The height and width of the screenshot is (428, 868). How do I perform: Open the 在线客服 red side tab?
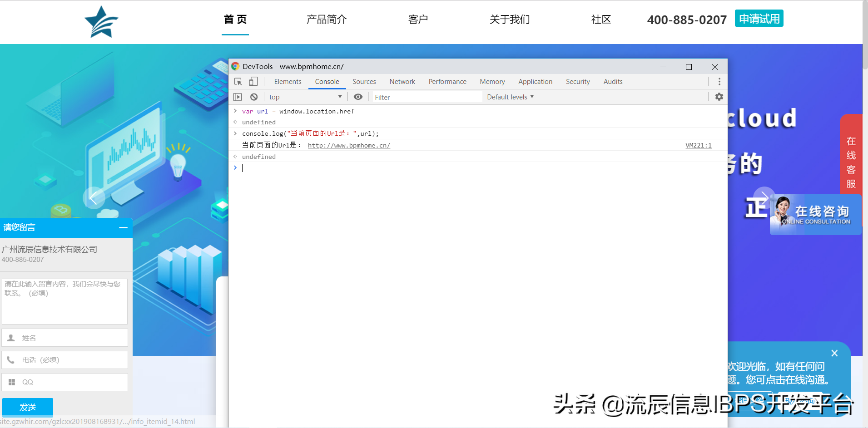point(851,154)
